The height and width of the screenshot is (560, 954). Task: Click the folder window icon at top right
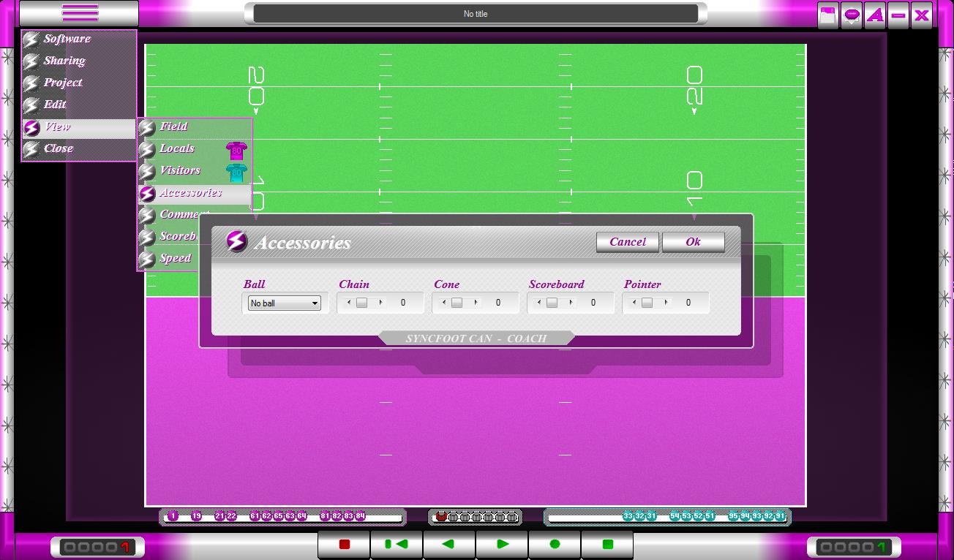coord(828,15)
